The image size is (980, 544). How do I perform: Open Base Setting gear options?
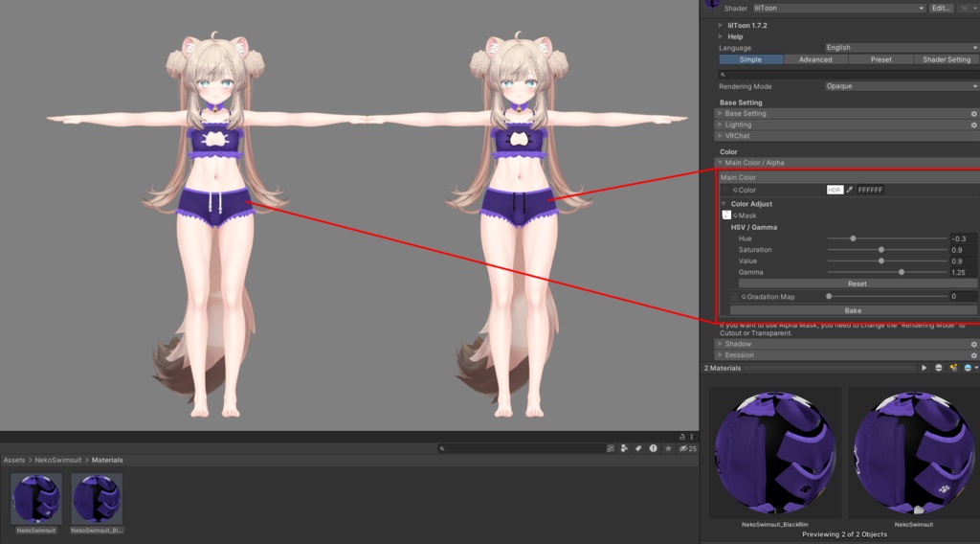point(973,114)
